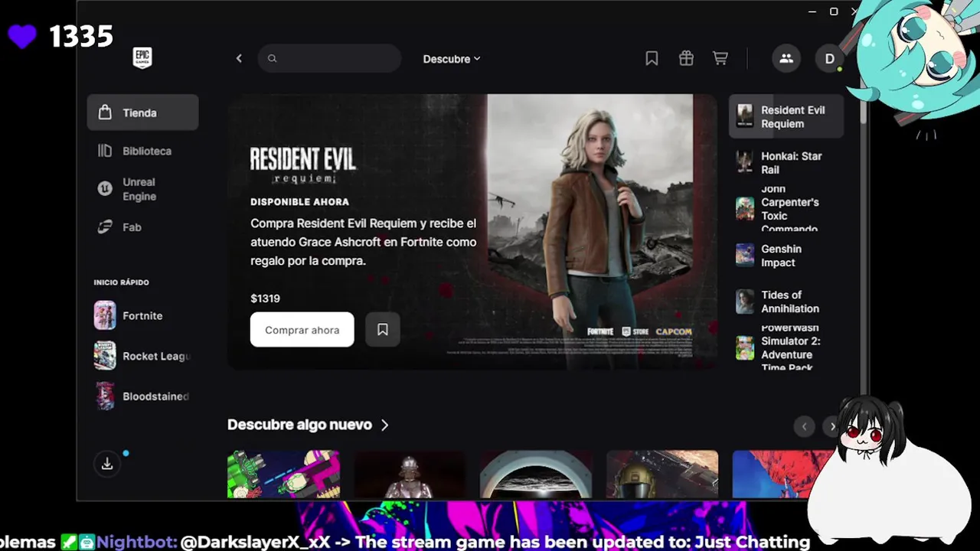Open the friends list icon

click(x=786, y=58)
